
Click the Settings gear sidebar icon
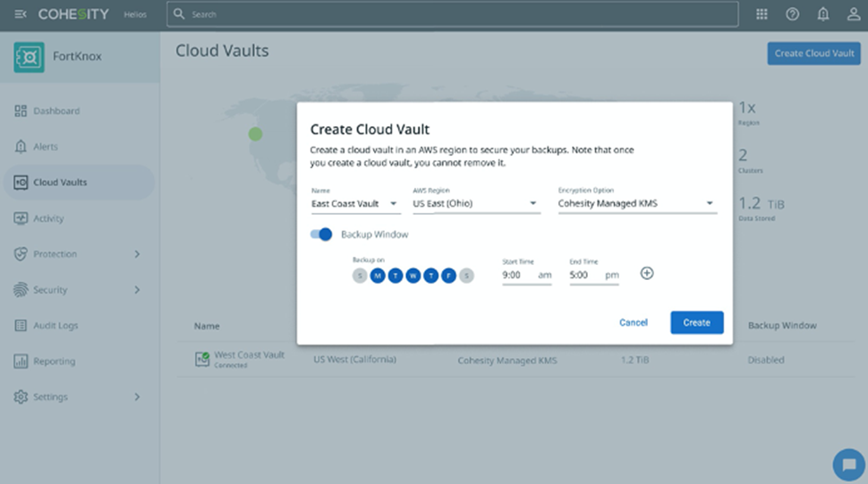point(21,396)
